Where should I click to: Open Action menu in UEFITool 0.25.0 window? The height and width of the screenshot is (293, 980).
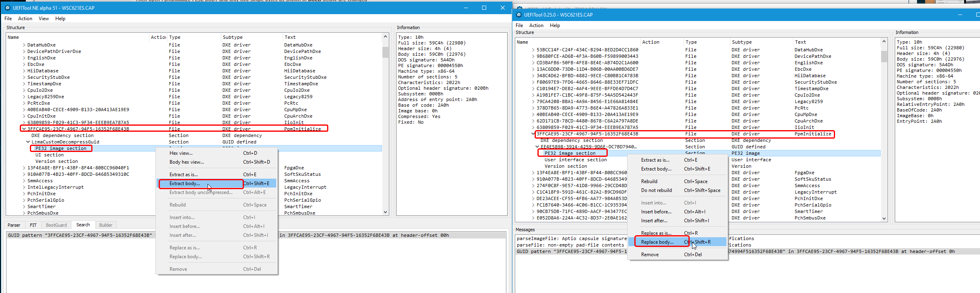pyautogui.click(x=536, y=25)
